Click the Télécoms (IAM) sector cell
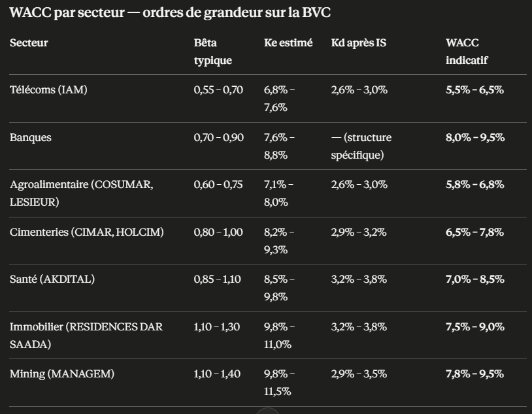532x414 pixels. (x=48, y=90)
